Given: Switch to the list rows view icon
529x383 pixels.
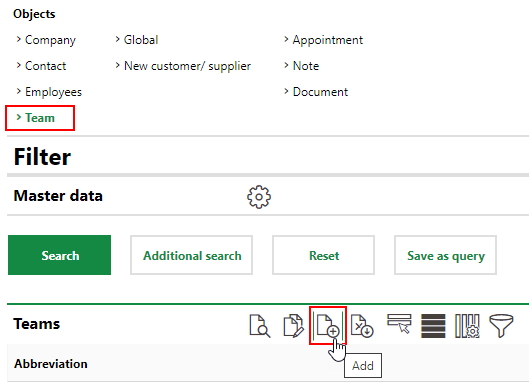Looking at the screenshot, I should click(433, 326).
